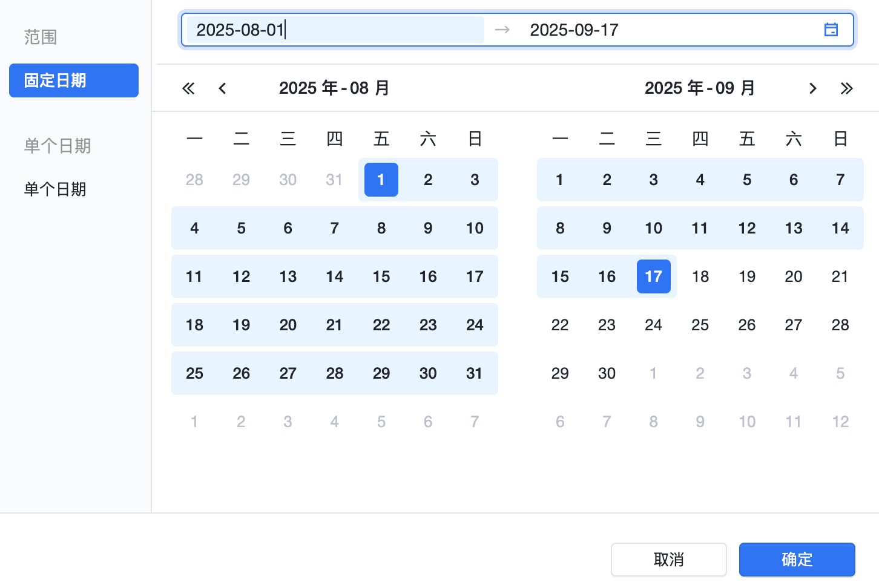Select August 1 highlighted start date
This screenshot has width=879, height=588.
381,180
